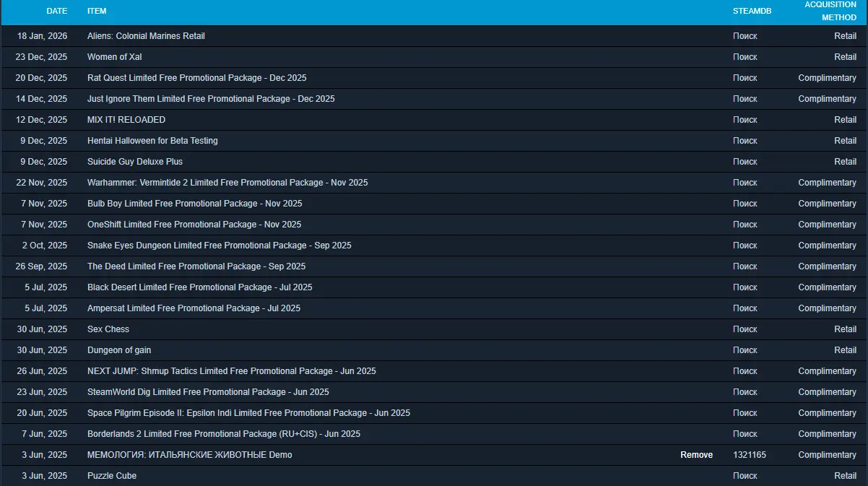Click SteamDB search link for Borderlands 2 package
Image resolution: width=868 pixels, height=486 pixels.
[x=745, y=434]
